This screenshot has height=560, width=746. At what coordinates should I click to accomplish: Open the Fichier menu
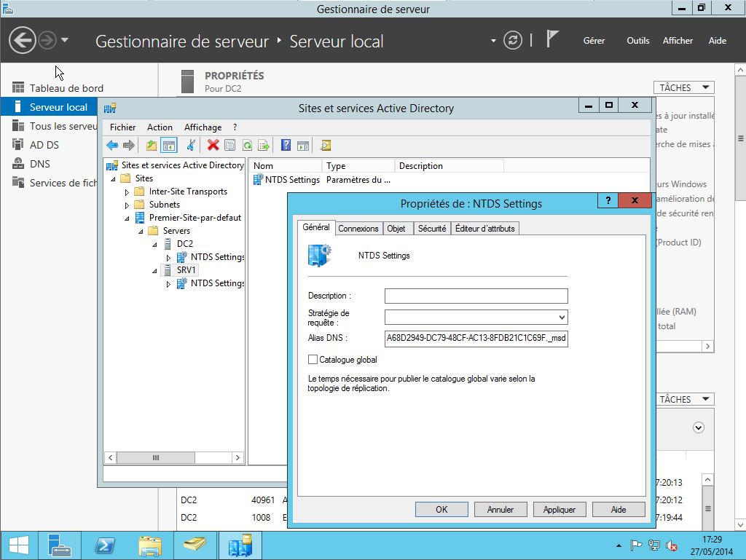point(122,127)
